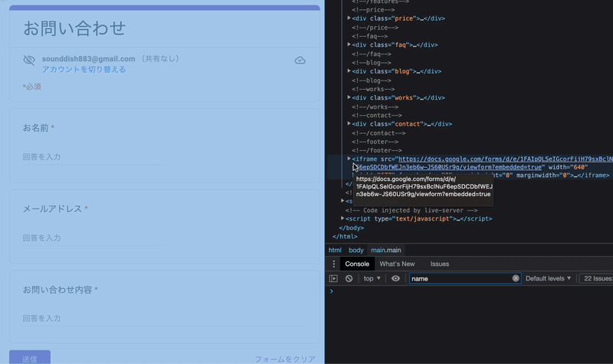Click the お名前 answer input field
613x364 pixels.
93,157
